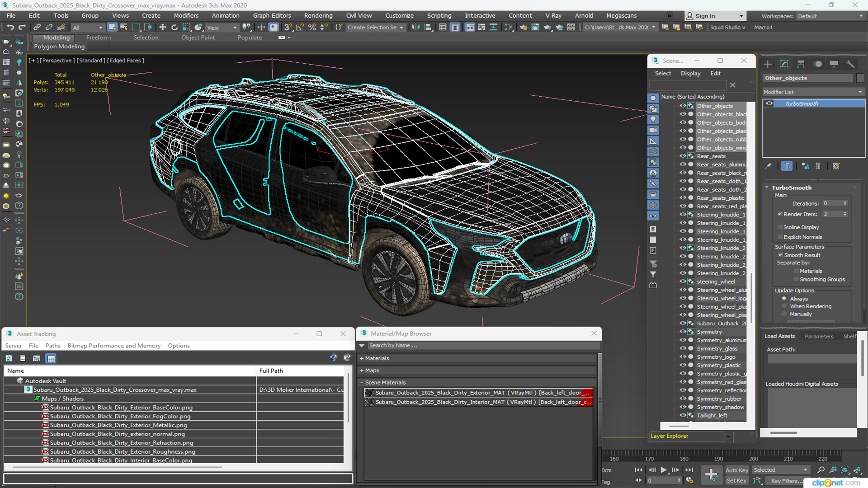Open the Utilities wrench panel icon
This screenshot has height=488, width=868.
850,64
